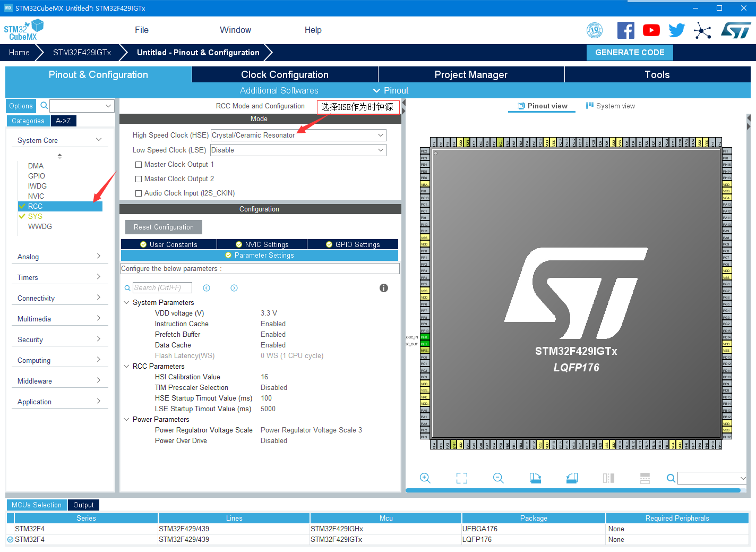This screenshot has width=756, height=552.
Task: Click the pinout horizontal scrollbar
Action: 573,490
